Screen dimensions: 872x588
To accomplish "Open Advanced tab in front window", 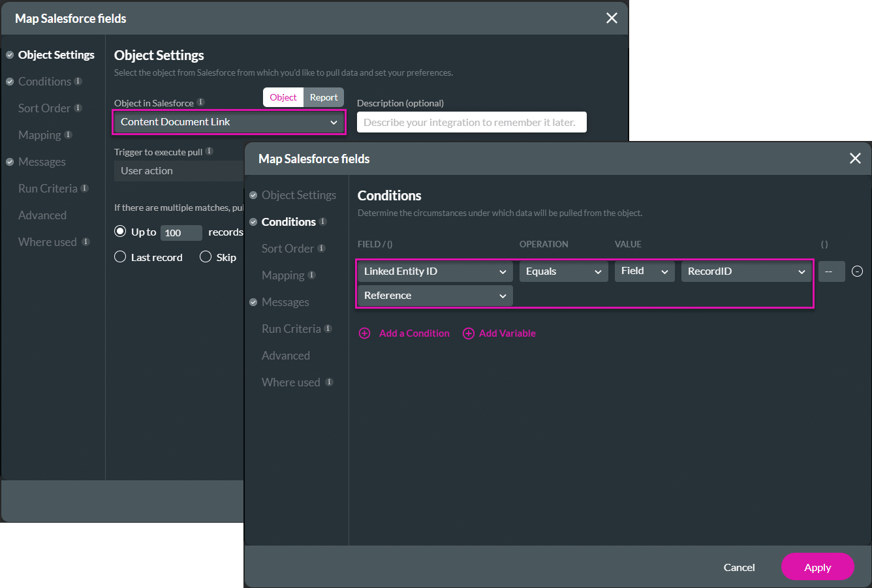I will pyautogui.click(x=286, y=356).
